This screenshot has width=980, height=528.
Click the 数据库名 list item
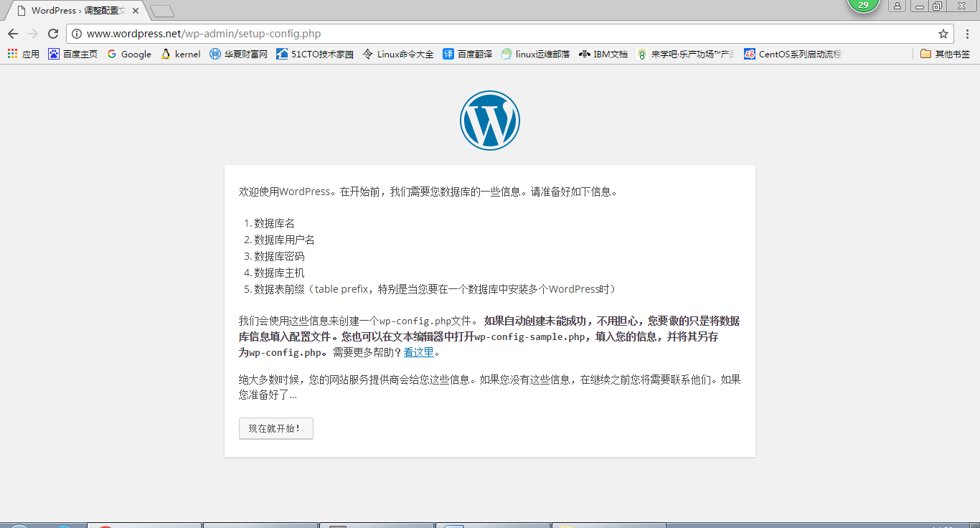[x=274, y=223]
